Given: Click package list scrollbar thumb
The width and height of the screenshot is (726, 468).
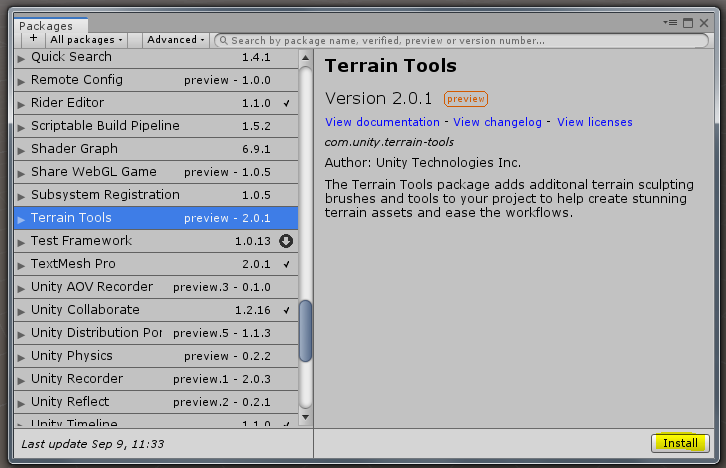Looking at the screenshot, I should 305,331.
